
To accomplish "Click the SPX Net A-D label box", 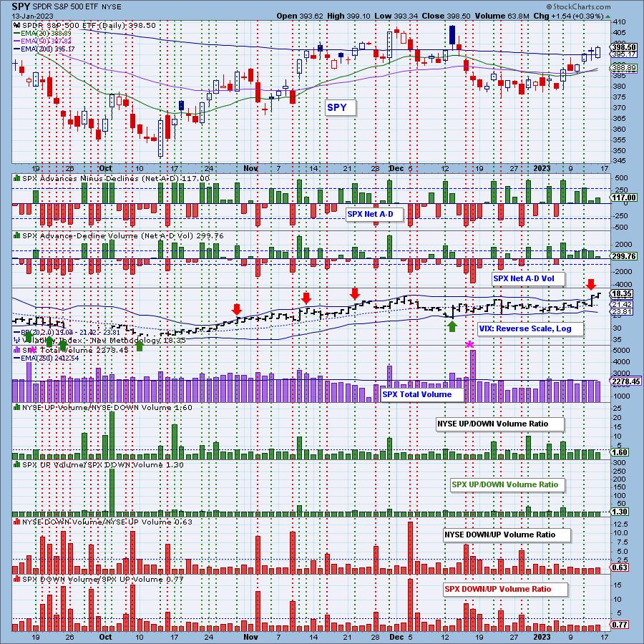I will click(374, 214).
